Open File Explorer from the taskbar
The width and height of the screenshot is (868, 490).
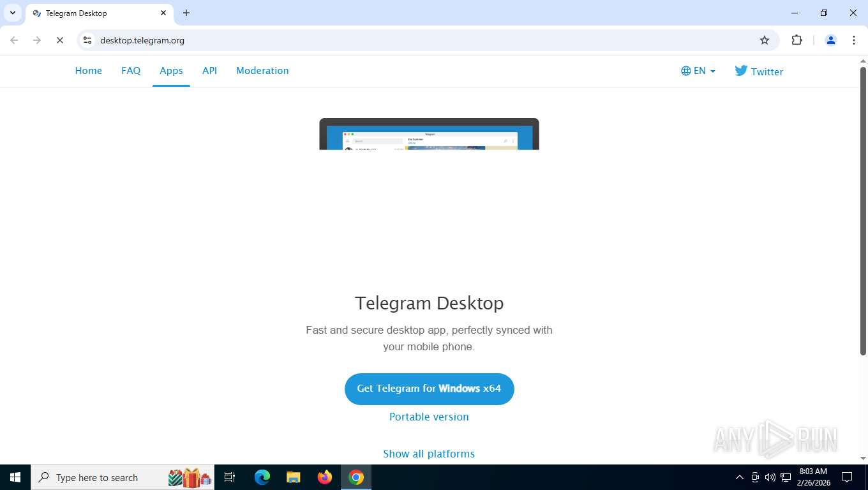(293, 477)
